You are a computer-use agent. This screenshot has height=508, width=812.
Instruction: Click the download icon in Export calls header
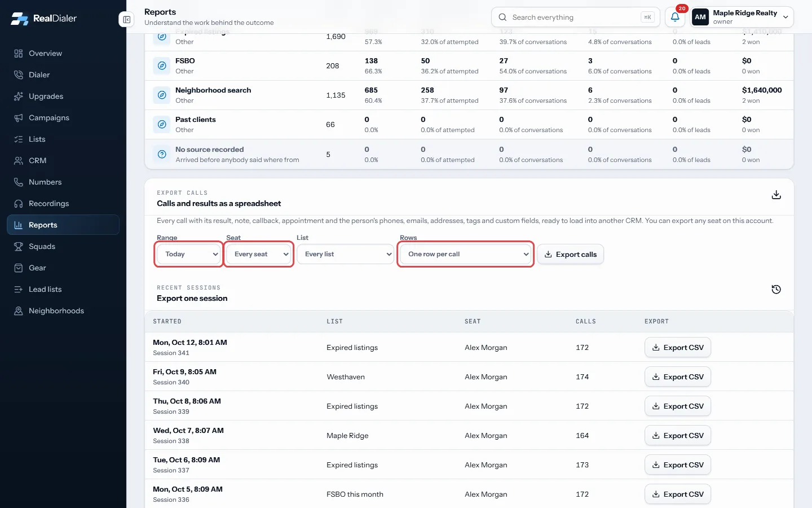click(776, 195)
